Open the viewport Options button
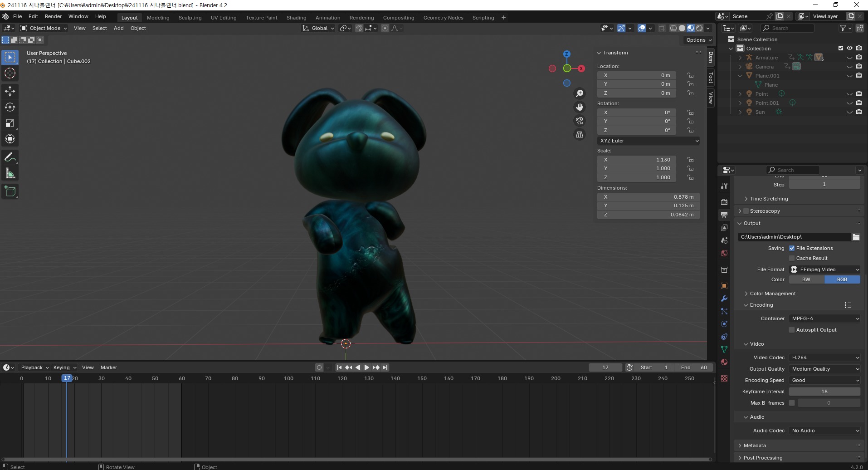The width and height of the screenshot is (868, 470). pos(698,40)
